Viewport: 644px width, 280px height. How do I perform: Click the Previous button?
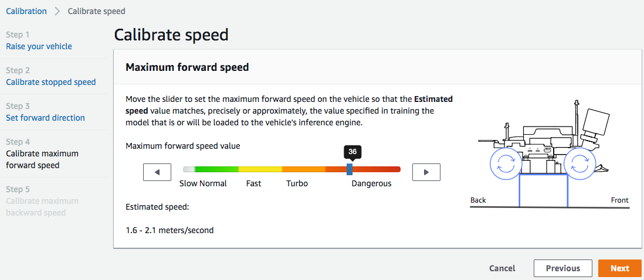(x=562, y=268)
